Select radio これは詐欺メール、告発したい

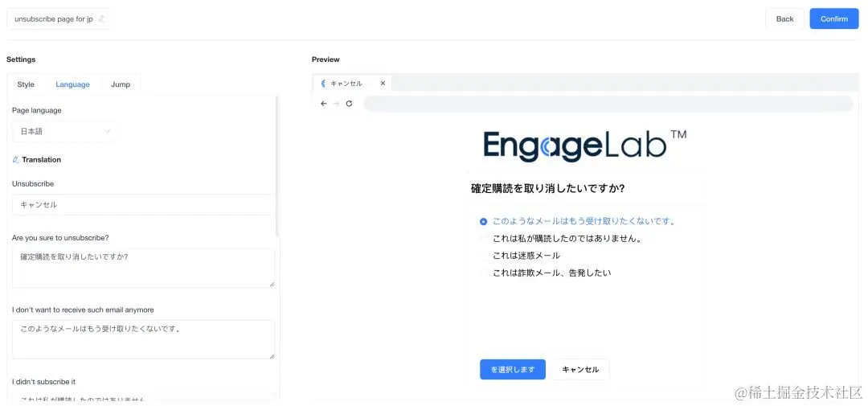[483, 273]
